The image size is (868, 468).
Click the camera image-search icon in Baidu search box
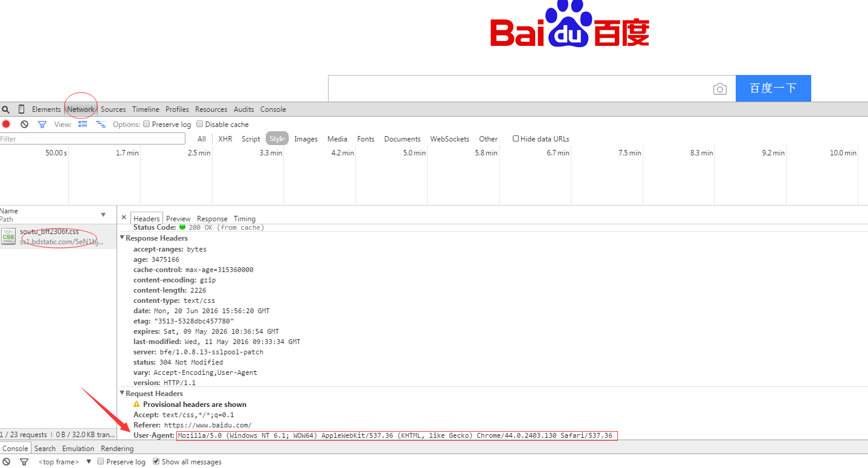point(719,89)
